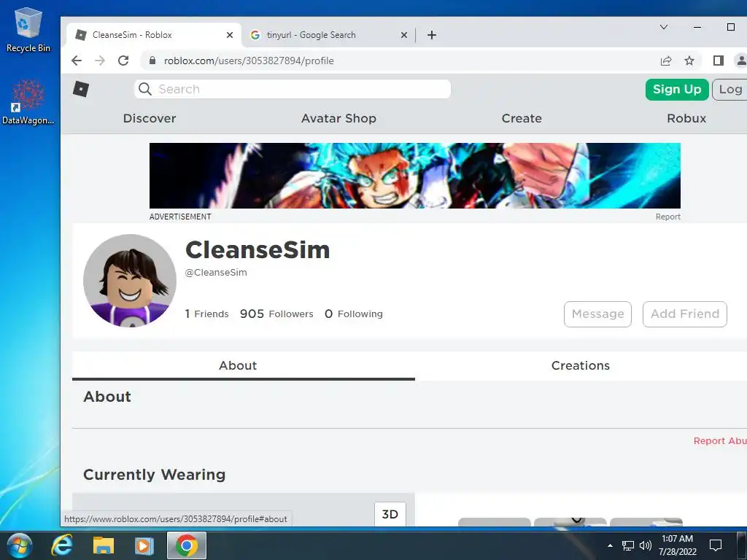The height and width of the screenshot is (560, 747).
Task: Click the anime advertisement banner
Action: coord(415,176)
